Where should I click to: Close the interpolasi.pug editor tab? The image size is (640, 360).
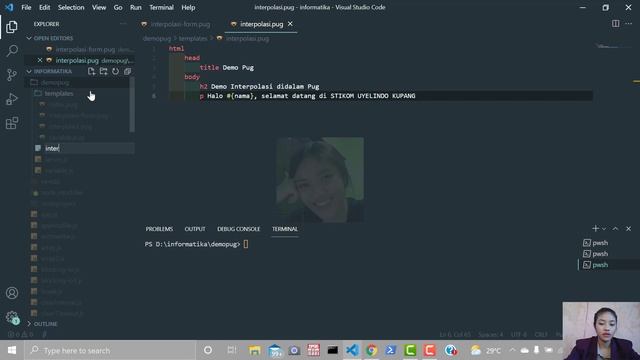[290, 24]
